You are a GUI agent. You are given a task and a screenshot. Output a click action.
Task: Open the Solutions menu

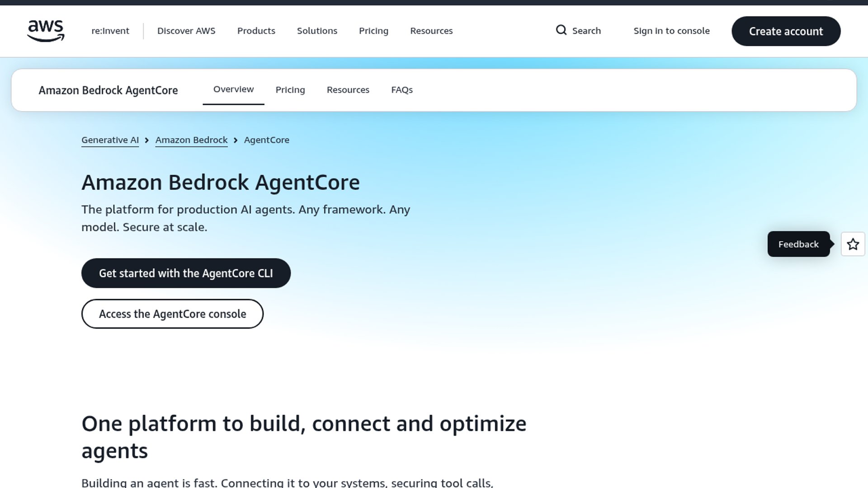(317, 31)
